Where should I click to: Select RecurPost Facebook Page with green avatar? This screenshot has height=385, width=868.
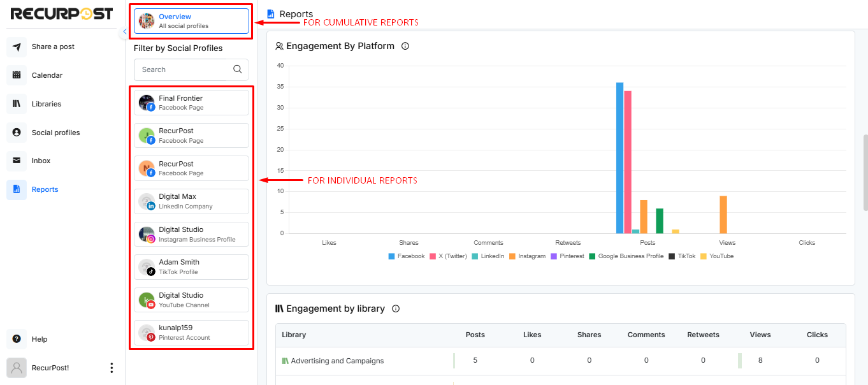(191, 135)
